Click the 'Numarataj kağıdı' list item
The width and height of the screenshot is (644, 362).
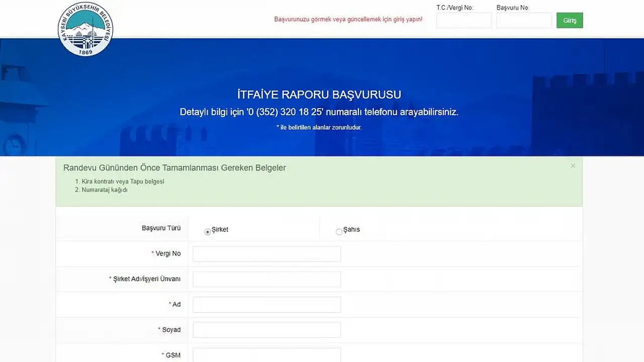[x=105, y=190]
